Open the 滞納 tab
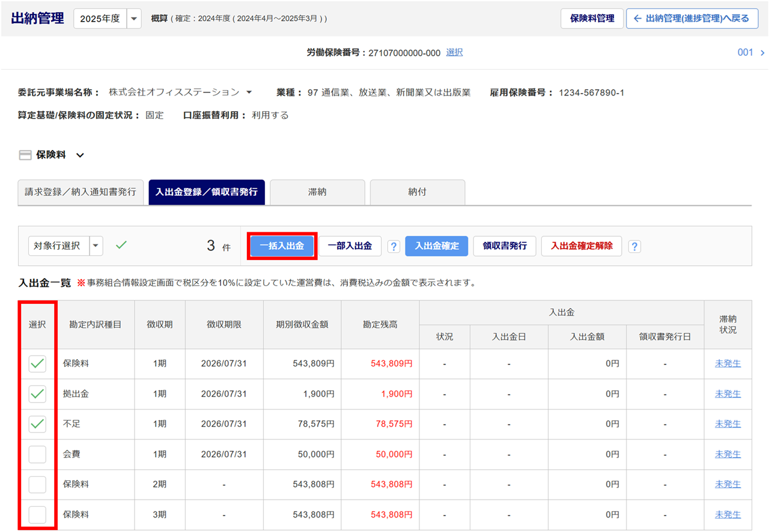769x532 pixels. [317, 192]
